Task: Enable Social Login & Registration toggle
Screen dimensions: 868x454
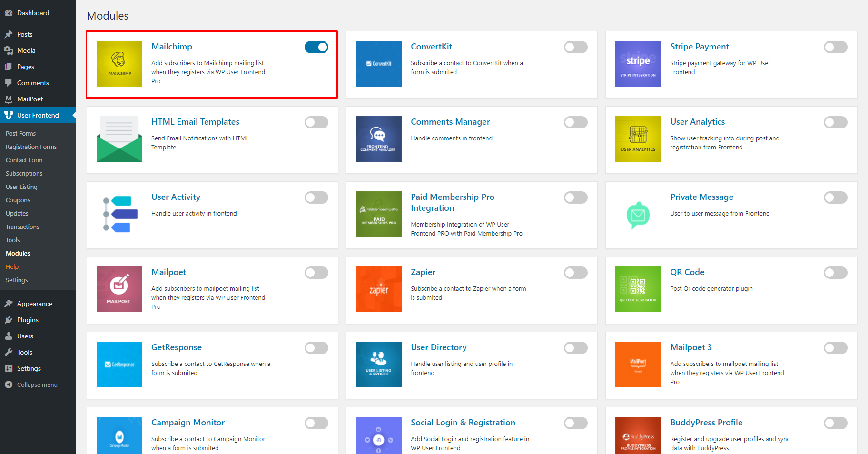Action: (x=576, y=423)
